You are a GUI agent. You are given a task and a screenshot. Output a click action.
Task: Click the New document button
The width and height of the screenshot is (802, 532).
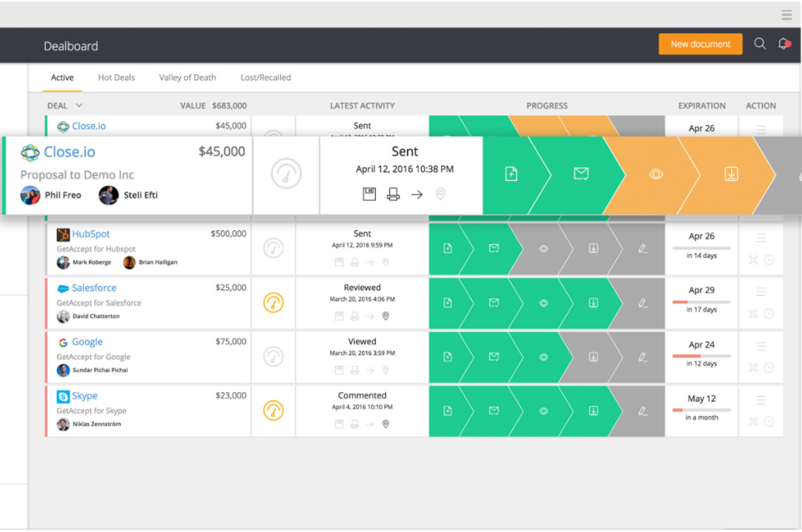(700, 44)
